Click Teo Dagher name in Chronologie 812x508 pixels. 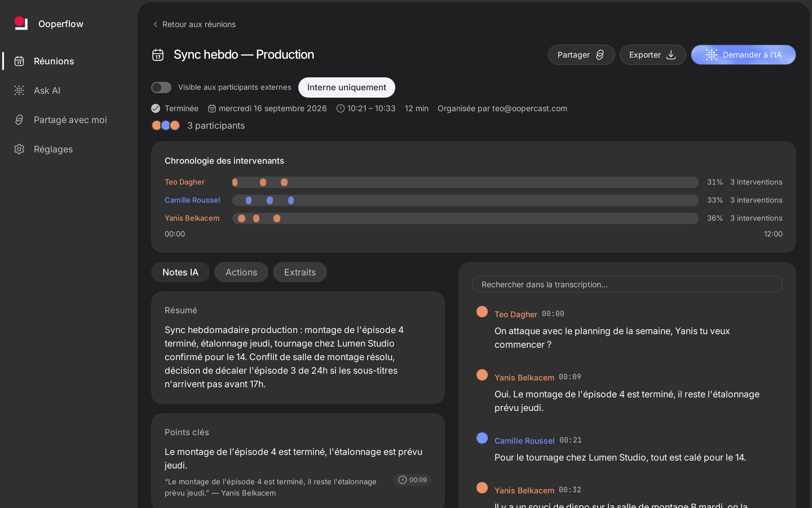(185, 182)
